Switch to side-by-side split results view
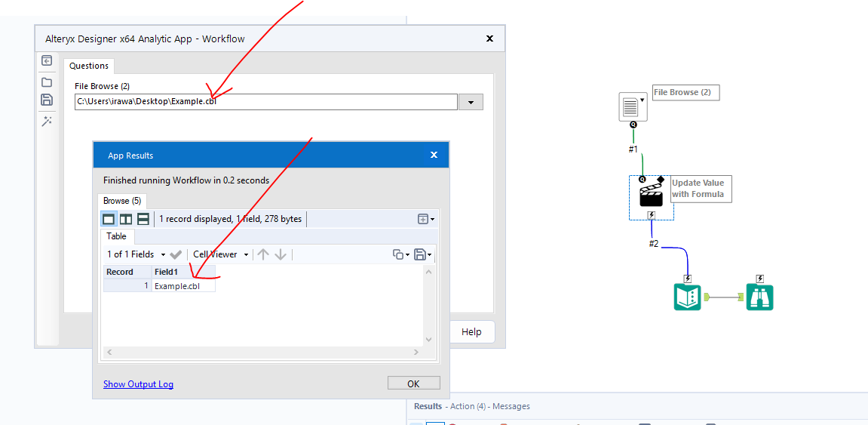The width and height of the screenshot is (868, 425). pos(126,219)
